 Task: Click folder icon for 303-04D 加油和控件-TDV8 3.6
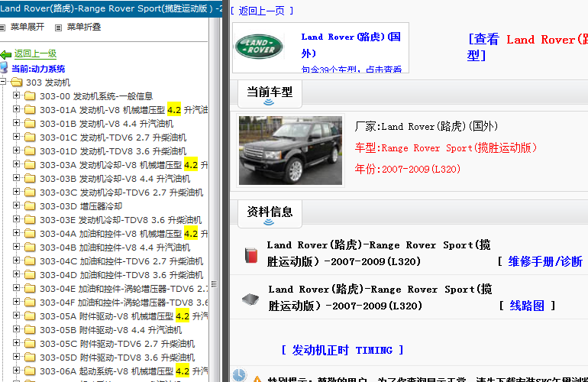(30, 275)
